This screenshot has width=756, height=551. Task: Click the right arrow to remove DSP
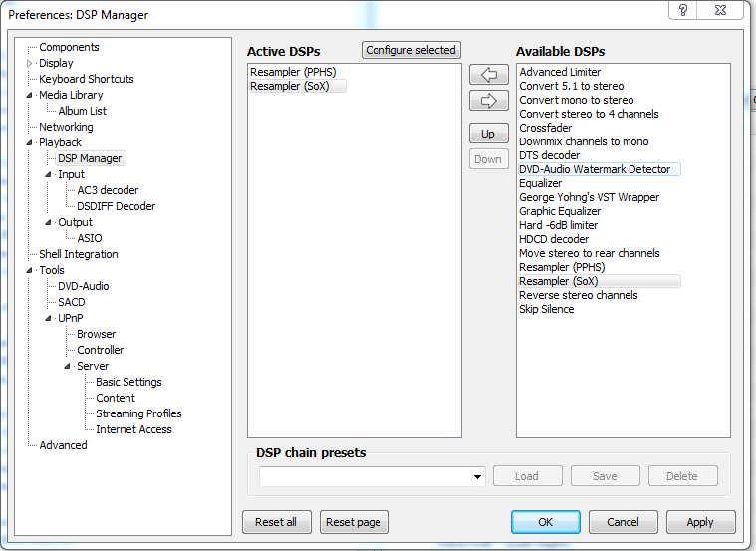point(489,101)
